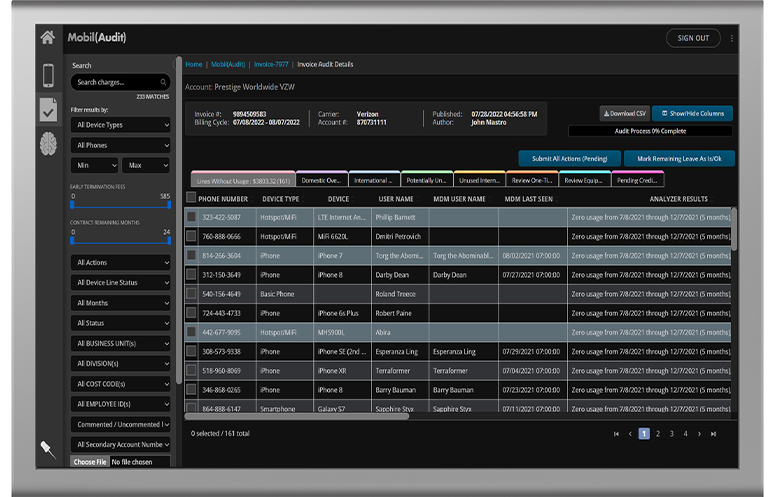Viewport: 772px width, 497px height.
Task: Click the pin icon at sidebar bottom
Action: (x=47, y=449)
